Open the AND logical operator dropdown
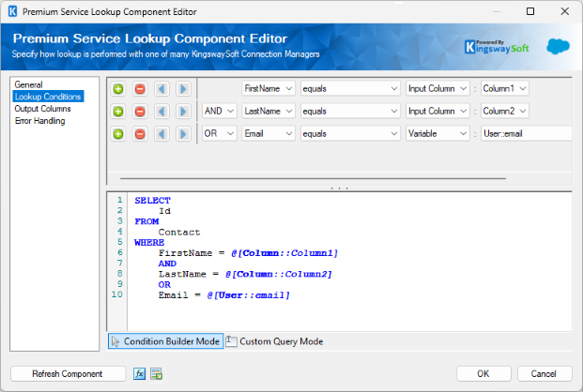Image resolution: width=583 pixels, height=392 pixels. 220,111
